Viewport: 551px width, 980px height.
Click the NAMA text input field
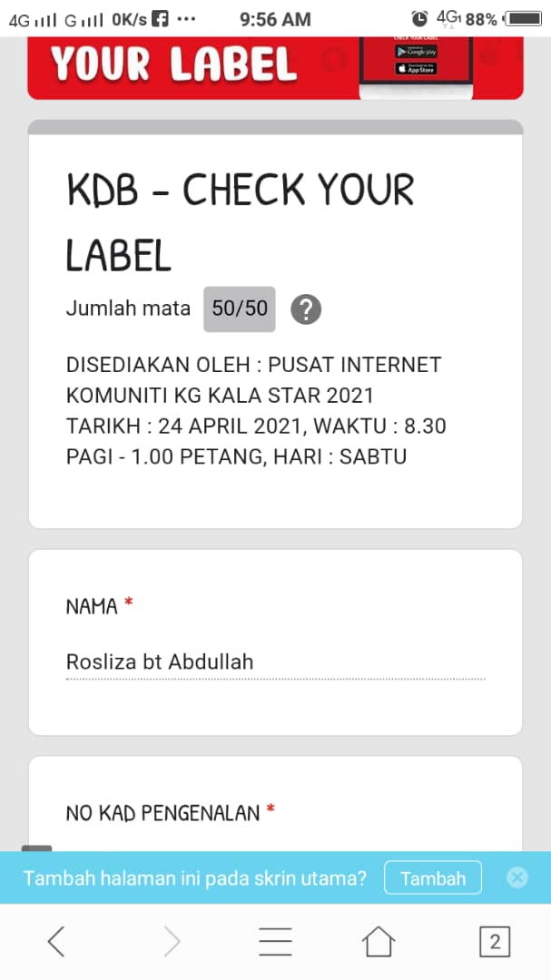[275, 662]
